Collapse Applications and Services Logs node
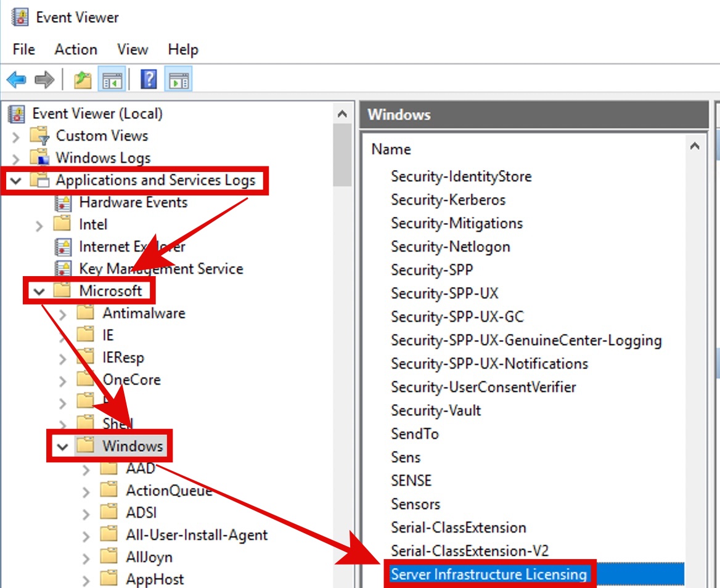The width and height of the screenshot is (720, 588). (x=15, y=181)
